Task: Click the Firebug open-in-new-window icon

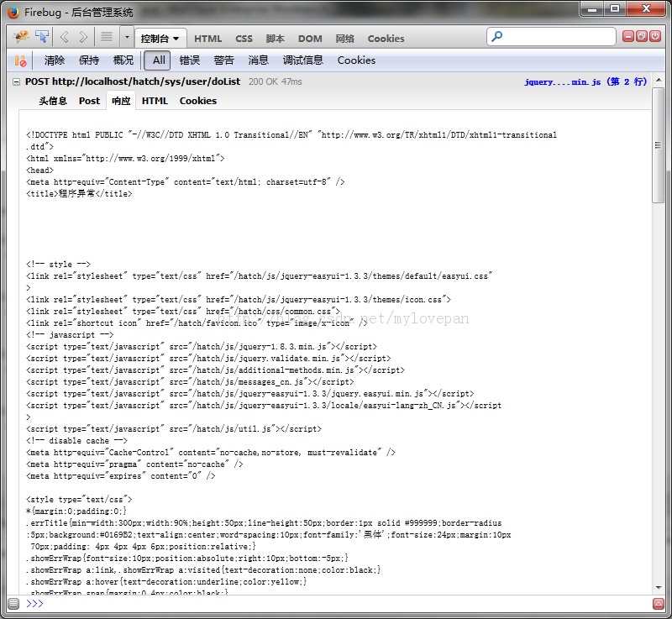Action: (642, 36)
